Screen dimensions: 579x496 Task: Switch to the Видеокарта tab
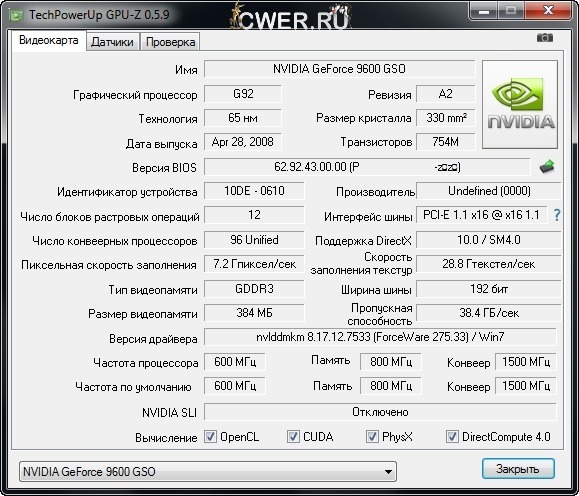click(49, 40)
